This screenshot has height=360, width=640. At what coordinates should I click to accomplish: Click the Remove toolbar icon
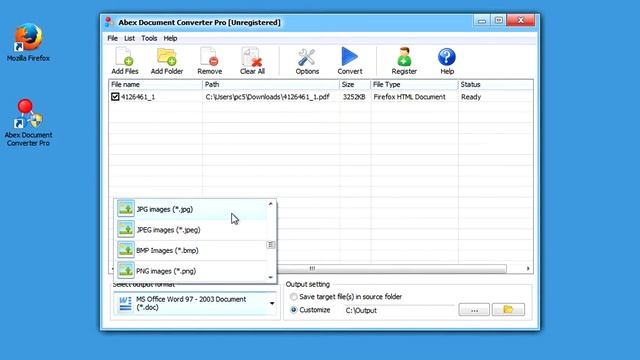[209, 57]
